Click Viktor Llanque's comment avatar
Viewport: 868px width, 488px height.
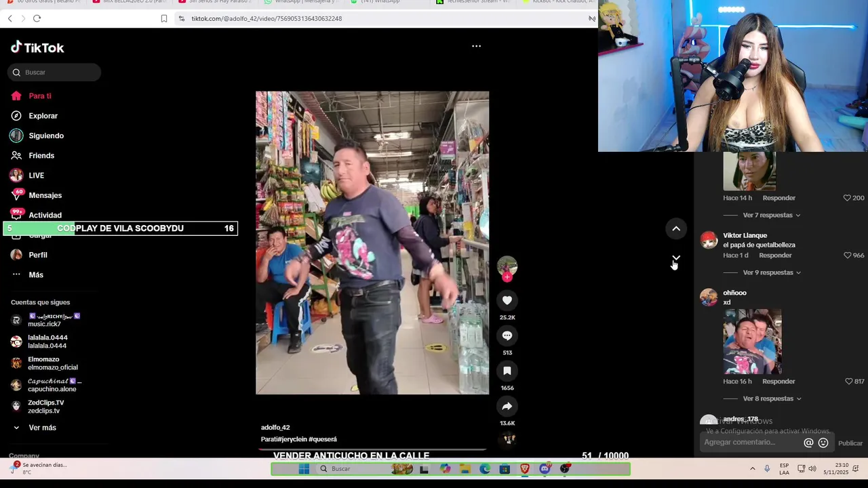(709, 241)
